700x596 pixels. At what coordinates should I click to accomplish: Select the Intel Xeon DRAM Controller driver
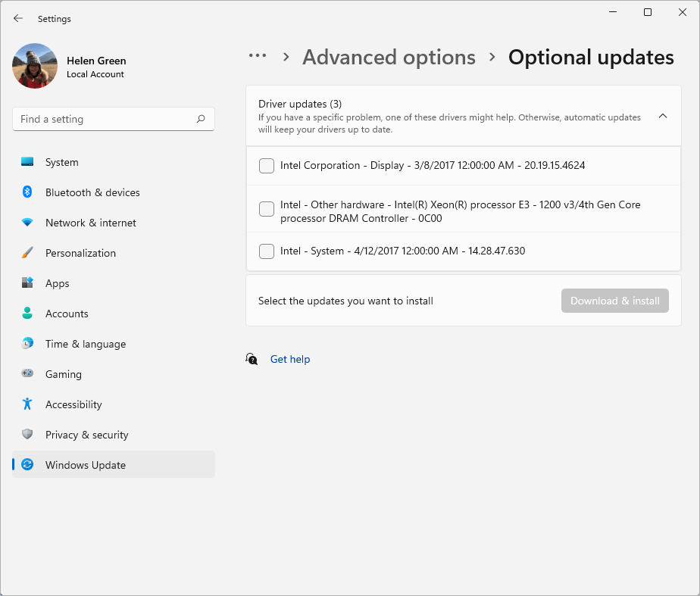[266, 209]
